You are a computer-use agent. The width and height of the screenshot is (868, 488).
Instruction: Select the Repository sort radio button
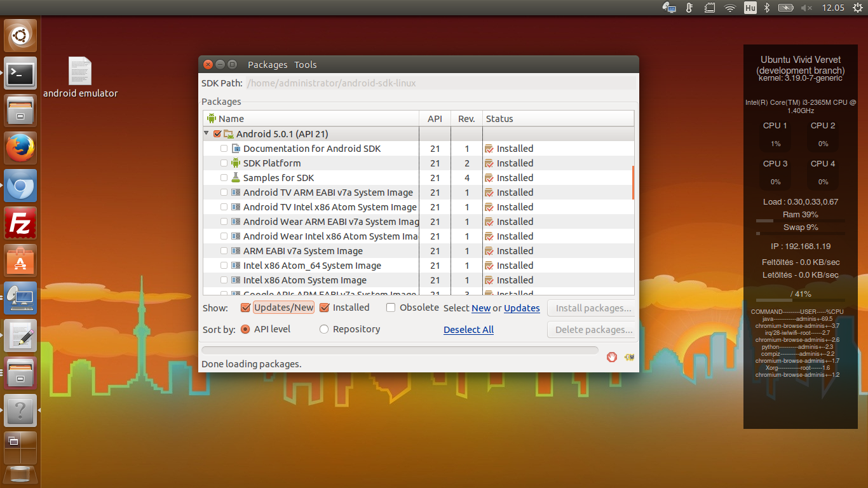pyautogui.click(x=324, y=329)
